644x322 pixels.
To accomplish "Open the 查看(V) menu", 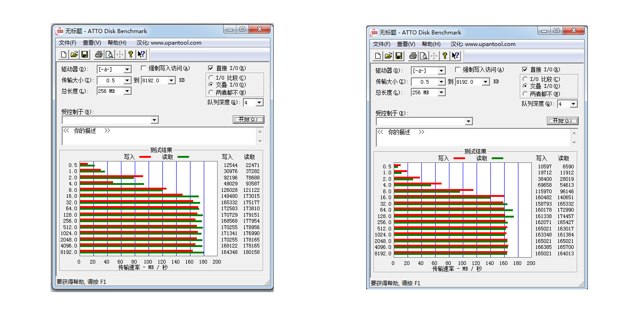I will click(92, 42).
